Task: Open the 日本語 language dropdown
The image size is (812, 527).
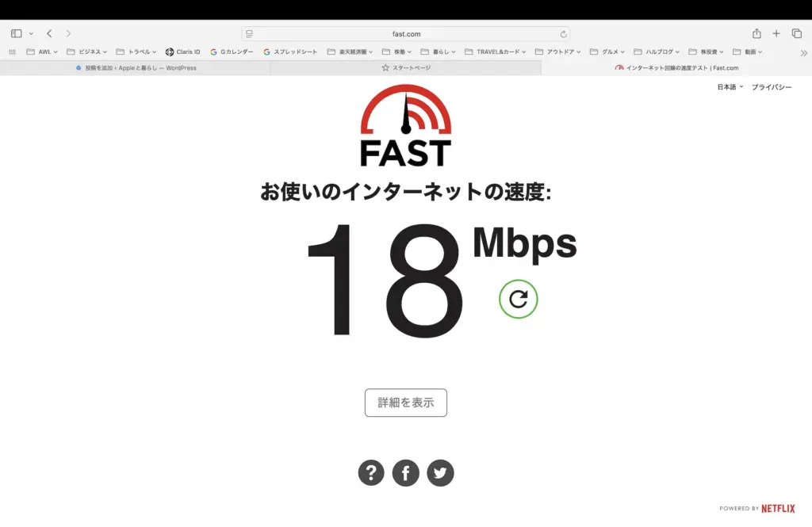Action: pyautogui.click(x=730, y=87)
